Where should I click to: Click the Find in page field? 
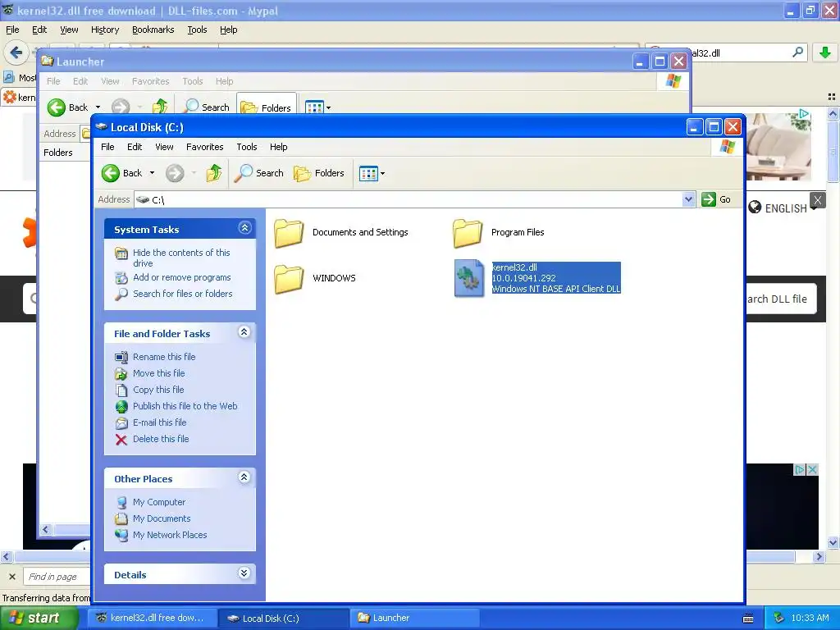(x=57, y=577)
